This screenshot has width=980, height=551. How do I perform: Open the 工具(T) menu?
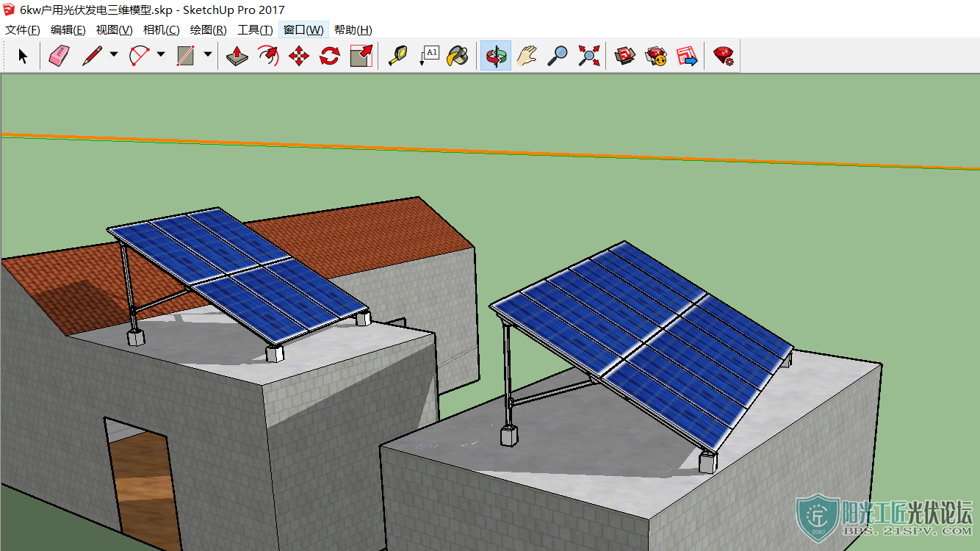pyautogui.click(x=256, y=30)
